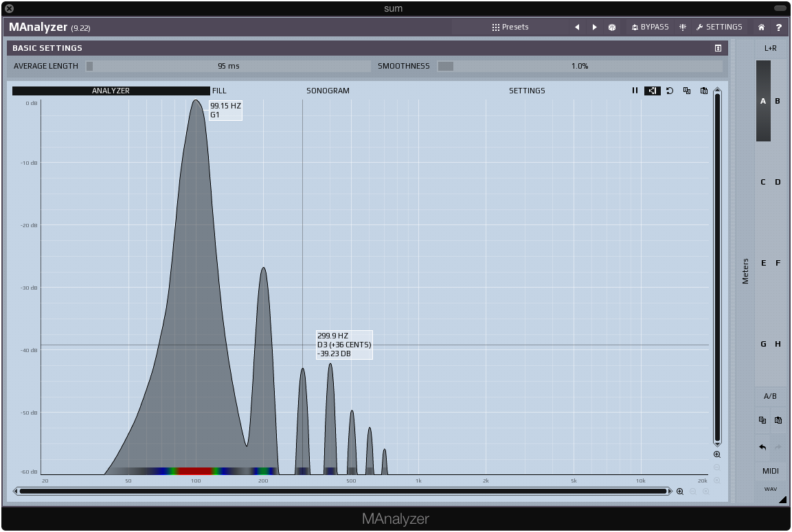Select preset slot C

(763, 182)
